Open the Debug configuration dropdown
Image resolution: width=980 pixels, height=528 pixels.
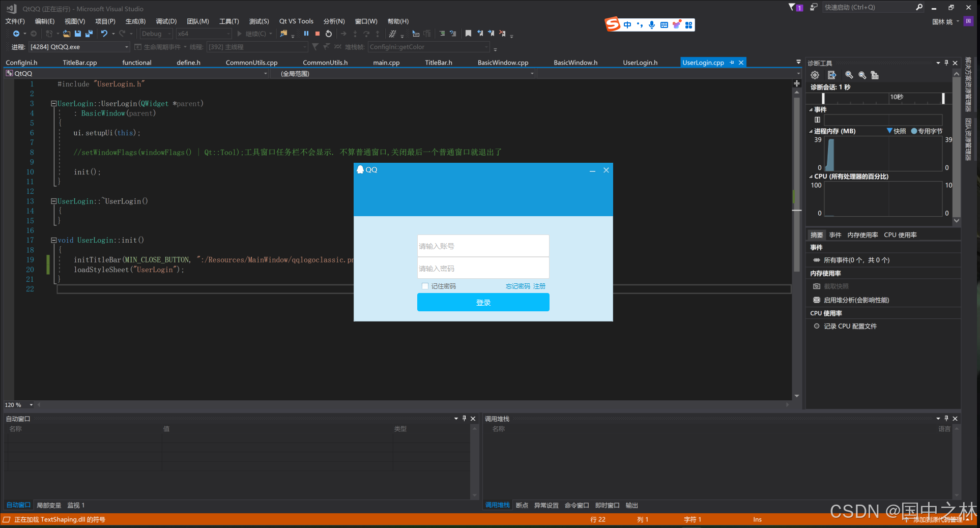tap(156, 34)
